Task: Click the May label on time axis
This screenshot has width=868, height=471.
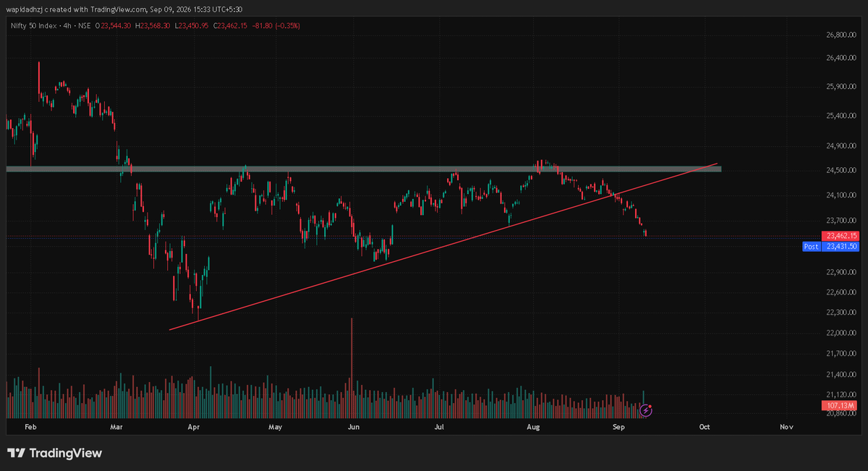Action: coord(276,427)
